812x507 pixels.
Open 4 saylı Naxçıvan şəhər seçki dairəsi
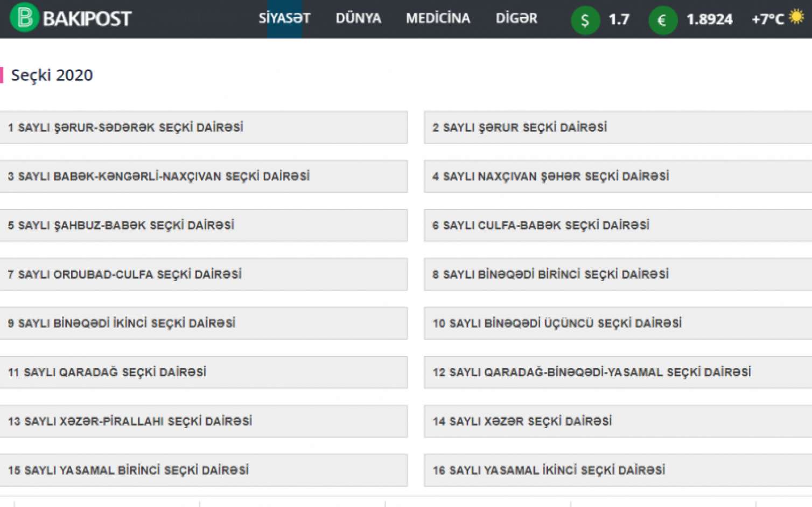click(x=618, y=177)
